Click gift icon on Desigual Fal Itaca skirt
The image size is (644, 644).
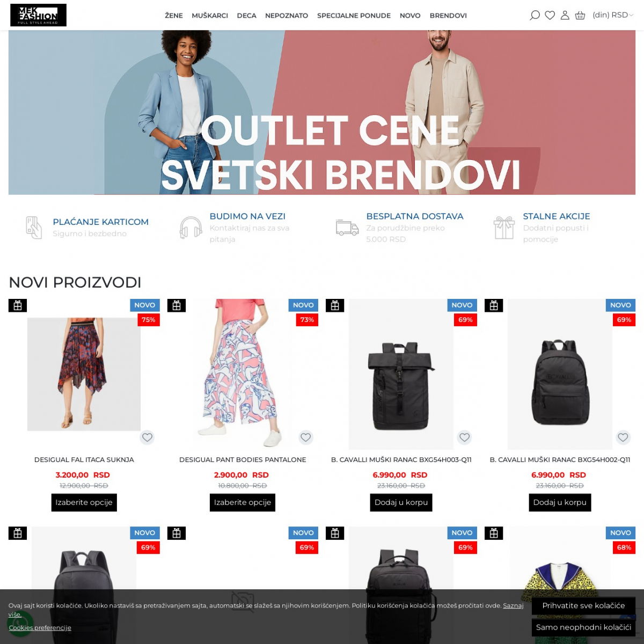coord(18,305)
